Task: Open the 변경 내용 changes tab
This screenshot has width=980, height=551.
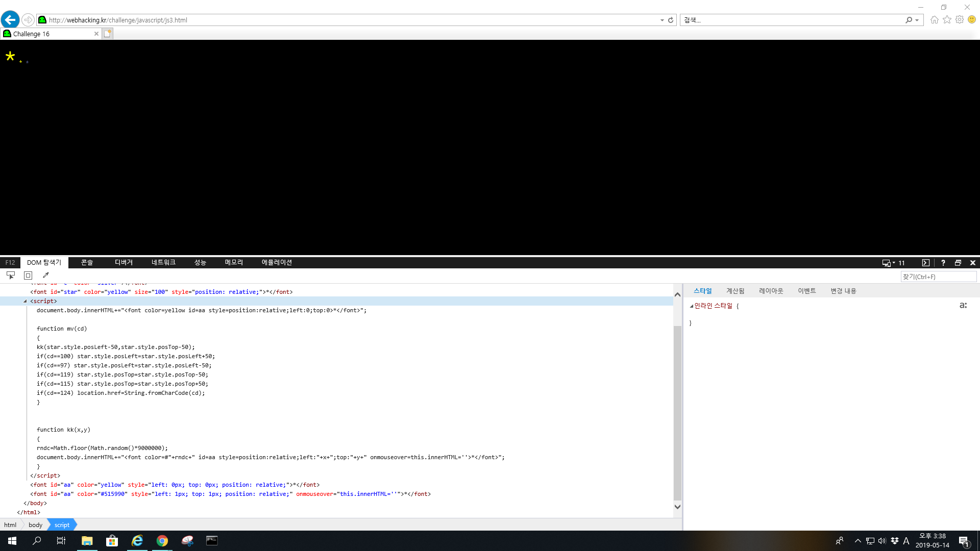Action: coord(843,291)
